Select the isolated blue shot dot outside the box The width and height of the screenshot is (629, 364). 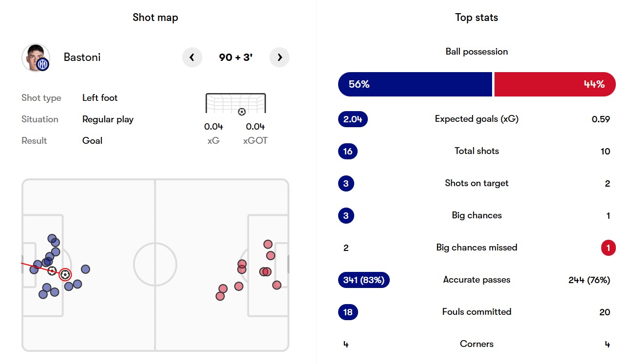(x=85, y=269)
